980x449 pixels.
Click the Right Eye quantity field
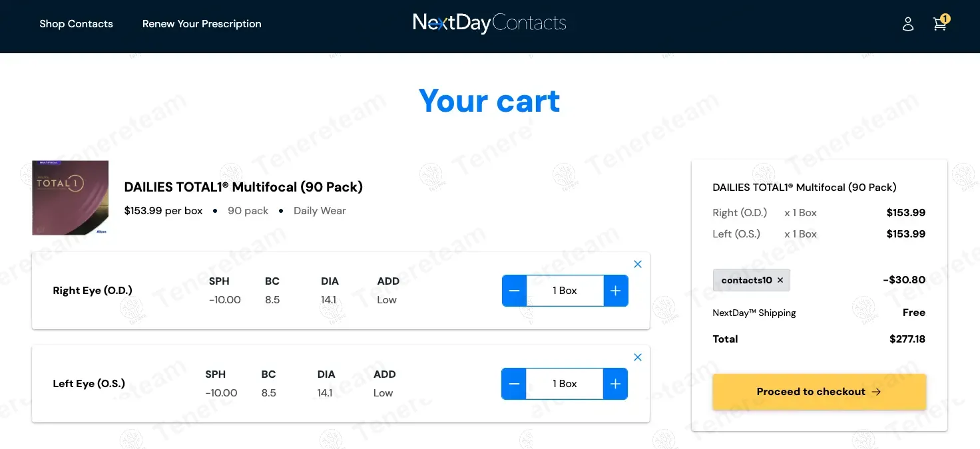[x=565, y=291]
